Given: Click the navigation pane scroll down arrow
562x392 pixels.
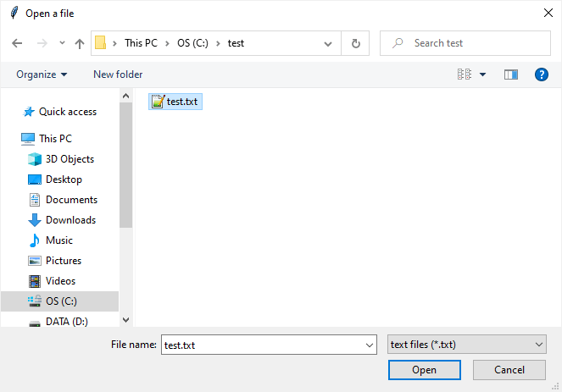Looking at the screenshot, I should (x=125, y=320).
